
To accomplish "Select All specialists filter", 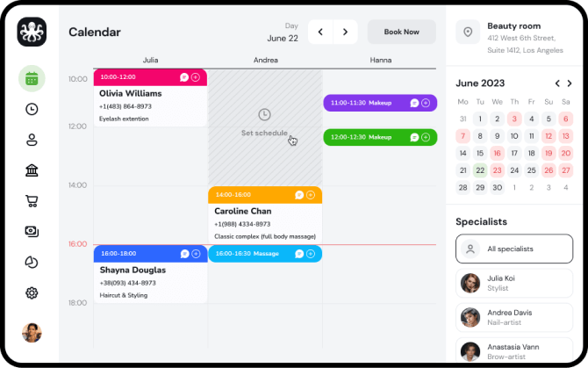I will coord(513,249).
